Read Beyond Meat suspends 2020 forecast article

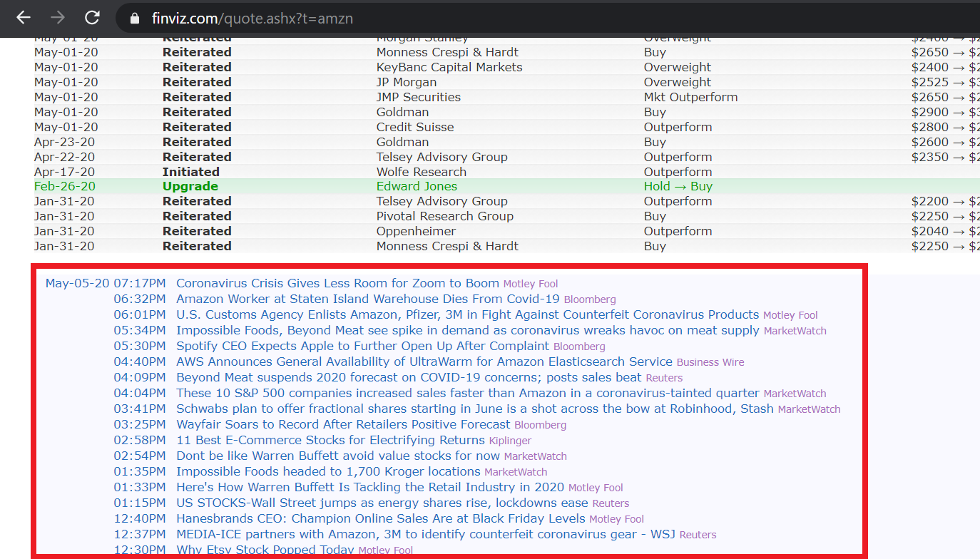point(409,378)
